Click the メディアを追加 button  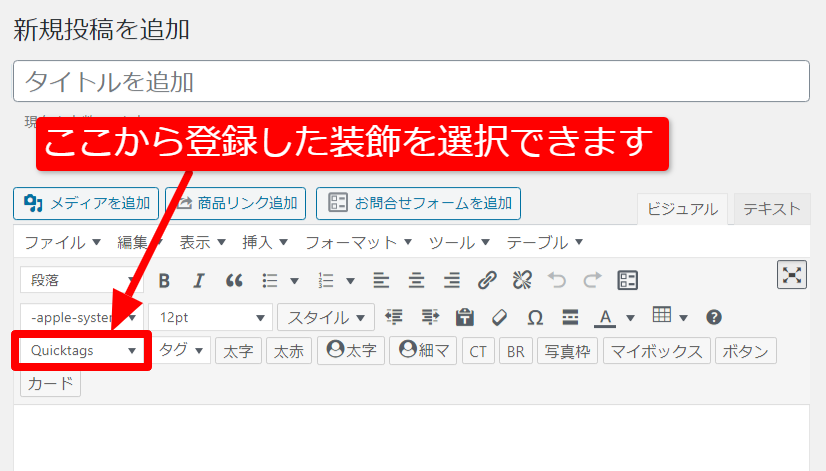click(x=86, y=203)
